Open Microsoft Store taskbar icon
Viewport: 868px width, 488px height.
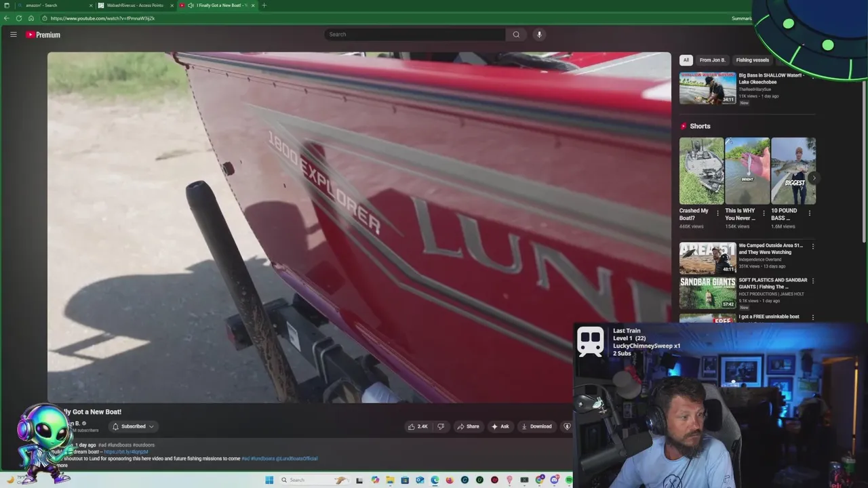click(x=405, y=480)
